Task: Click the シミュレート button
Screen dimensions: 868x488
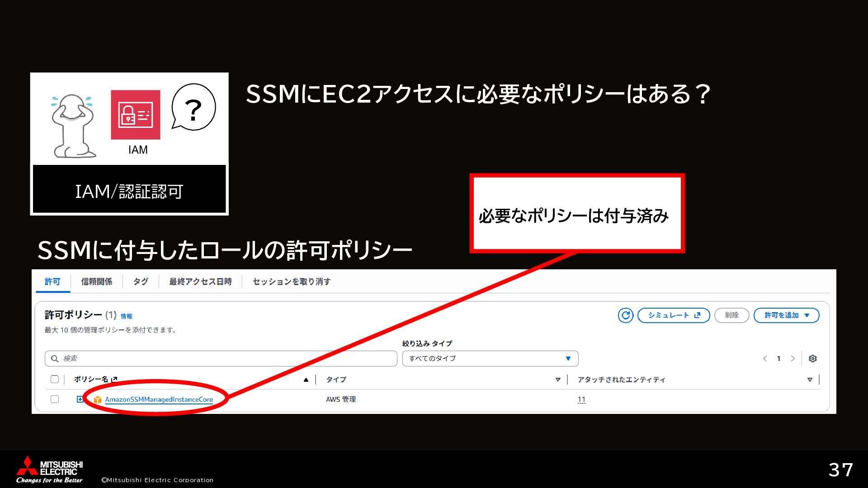Action: point(674,315)
